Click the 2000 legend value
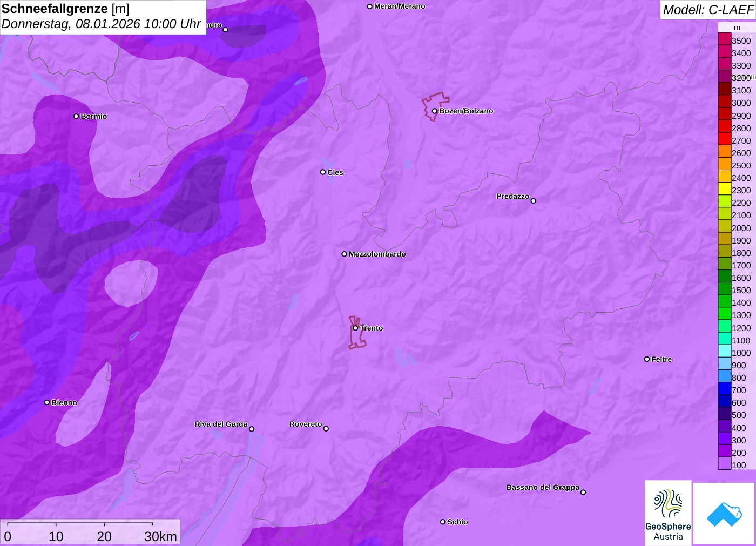Image resolution: width=756 pixels, height=546 pixels. click(741, 228)
